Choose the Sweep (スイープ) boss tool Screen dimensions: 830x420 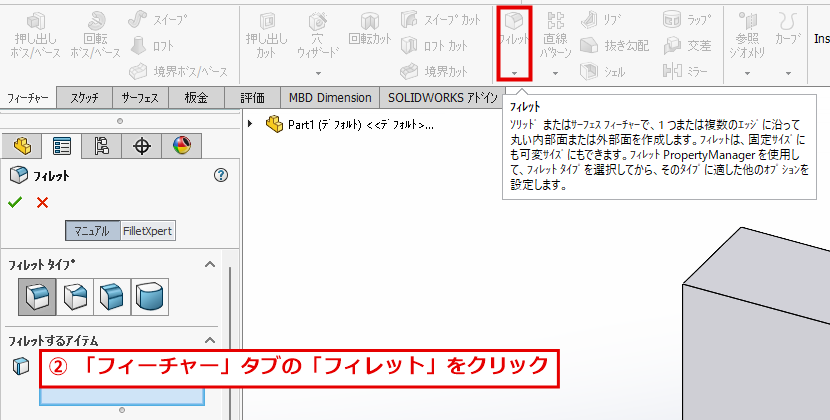tap(158, 20)
